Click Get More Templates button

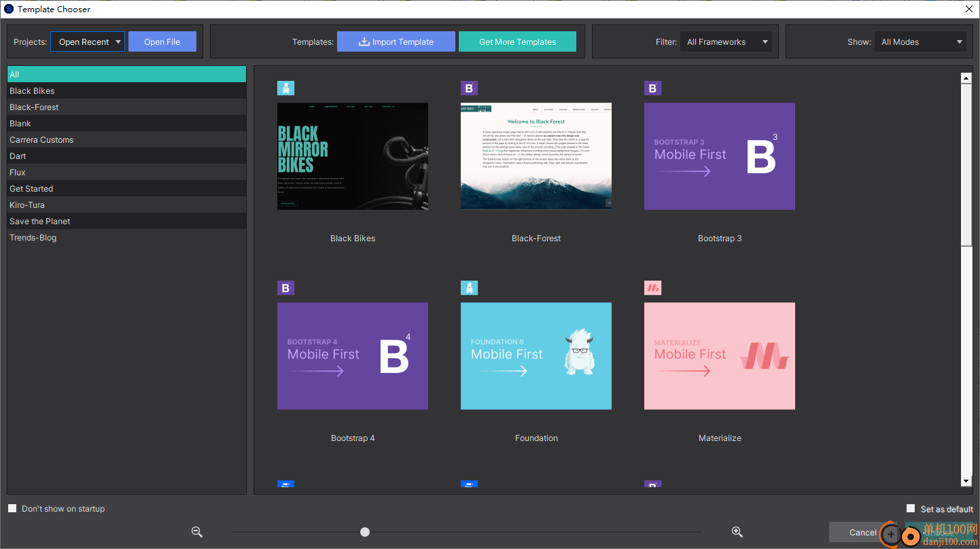click(x=517, y=41)
